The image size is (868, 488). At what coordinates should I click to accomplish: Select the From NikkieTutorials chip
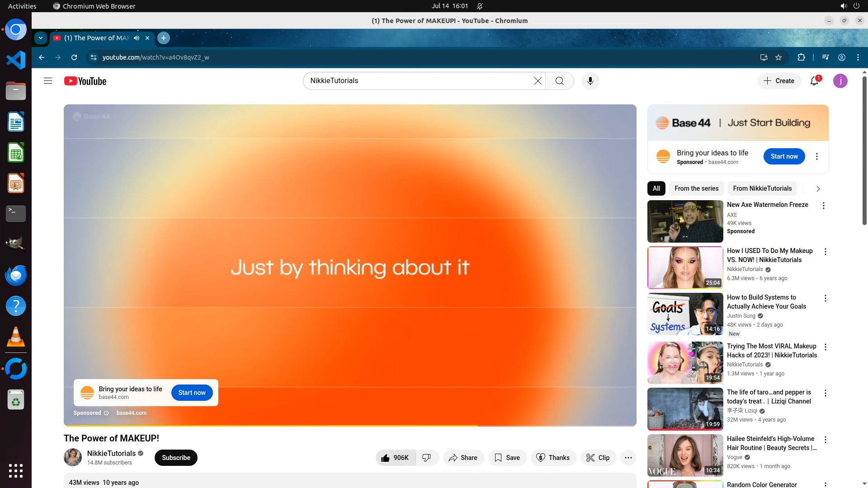762,188
